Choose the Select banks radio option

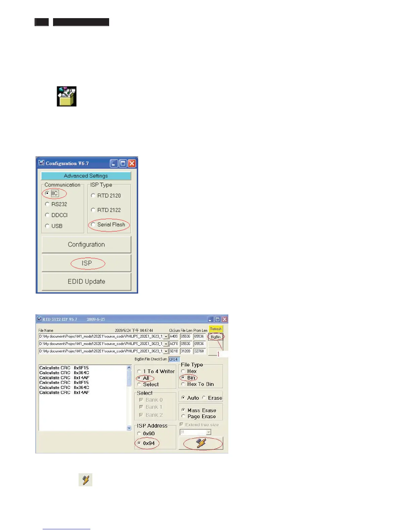[x=148, y=385]
